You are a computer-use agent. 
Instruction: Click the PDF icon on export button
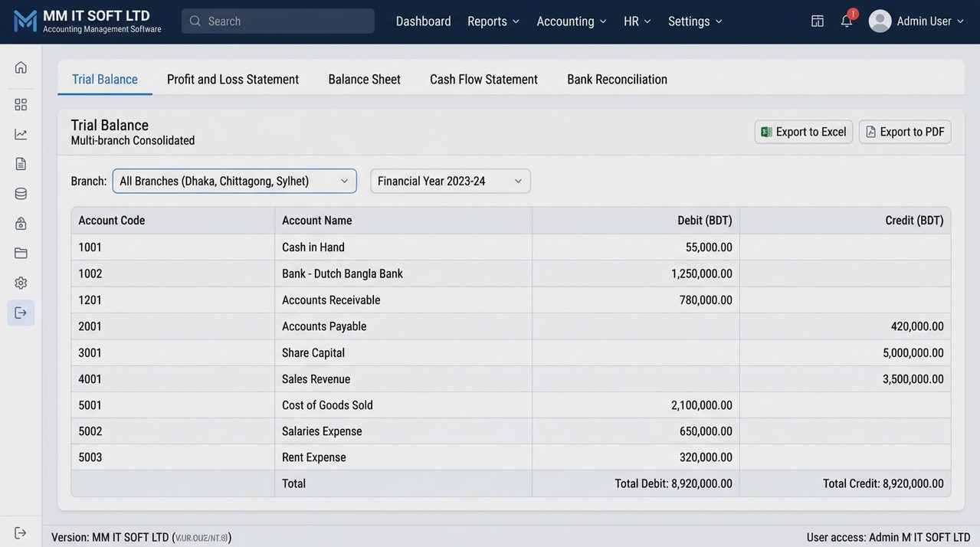tap(870, 132)
